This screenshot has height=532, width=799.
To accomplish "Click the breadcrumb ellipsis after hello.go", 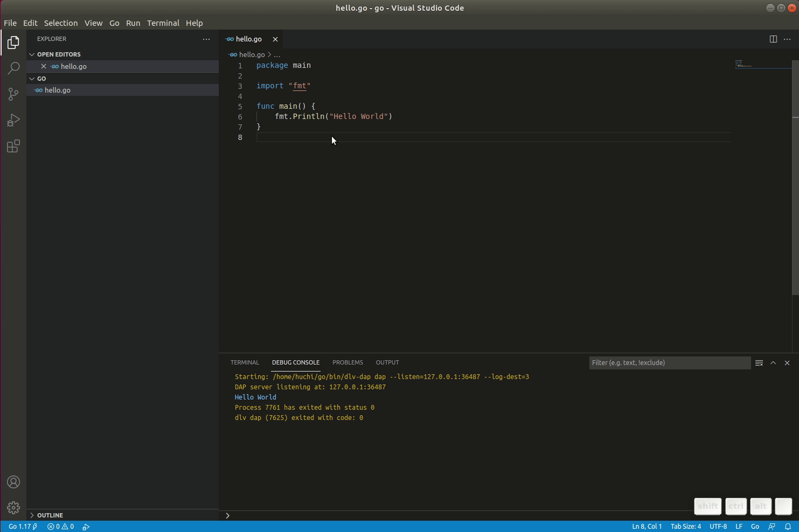I will (x=277, y=55).
